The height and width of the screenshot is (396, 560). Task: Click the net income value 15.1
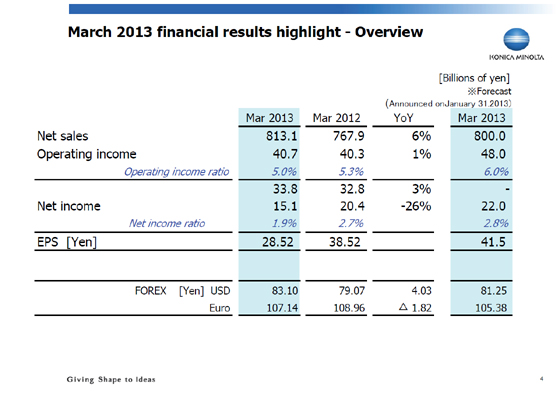click(285, 206)
